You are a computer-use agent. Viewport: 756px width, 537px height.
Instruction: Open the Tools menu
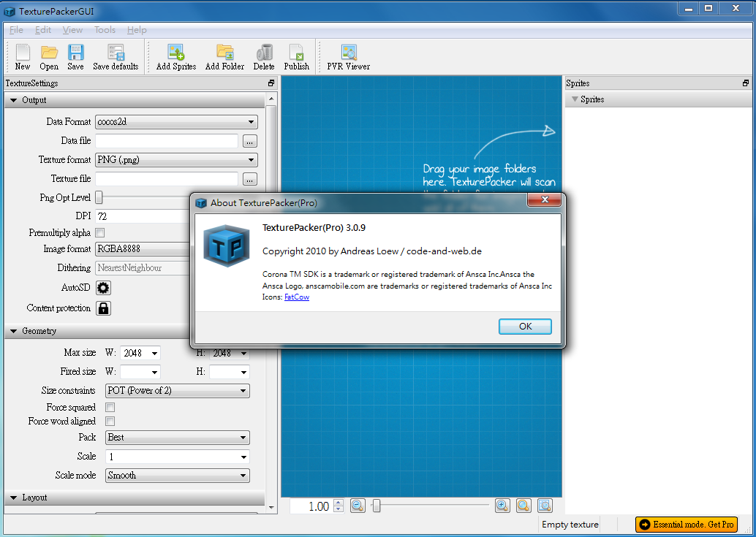coord(105,30)
